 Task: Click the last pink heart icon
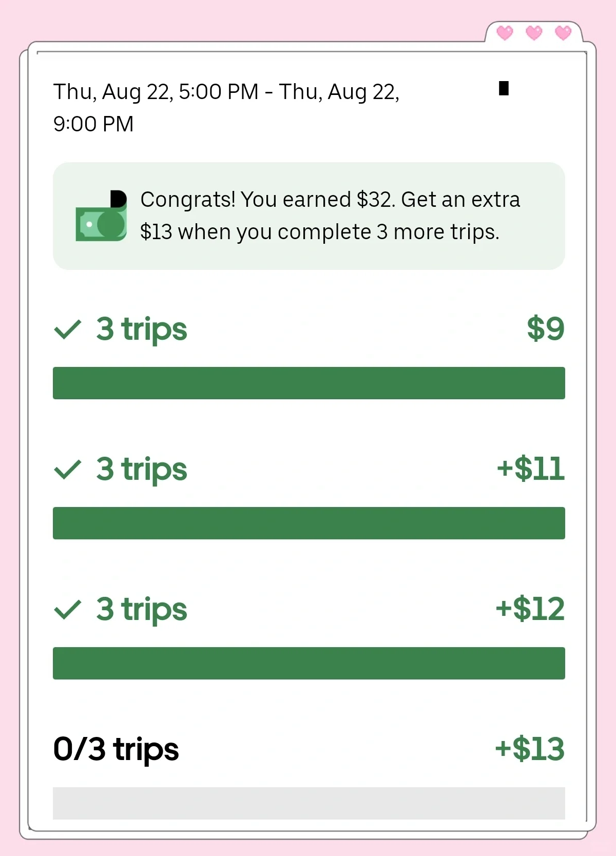pos(564,33)
